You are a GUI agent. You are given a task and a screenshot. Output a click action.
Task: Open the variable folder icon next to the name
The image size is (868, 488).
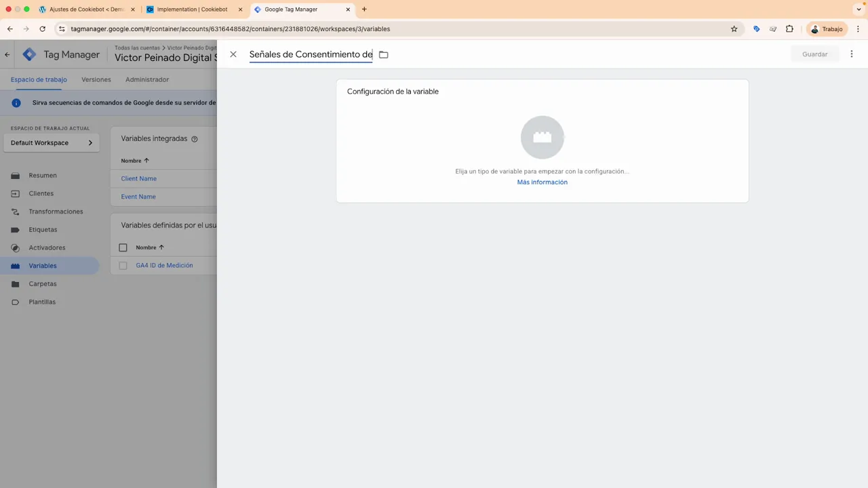[x=383, y=54]
